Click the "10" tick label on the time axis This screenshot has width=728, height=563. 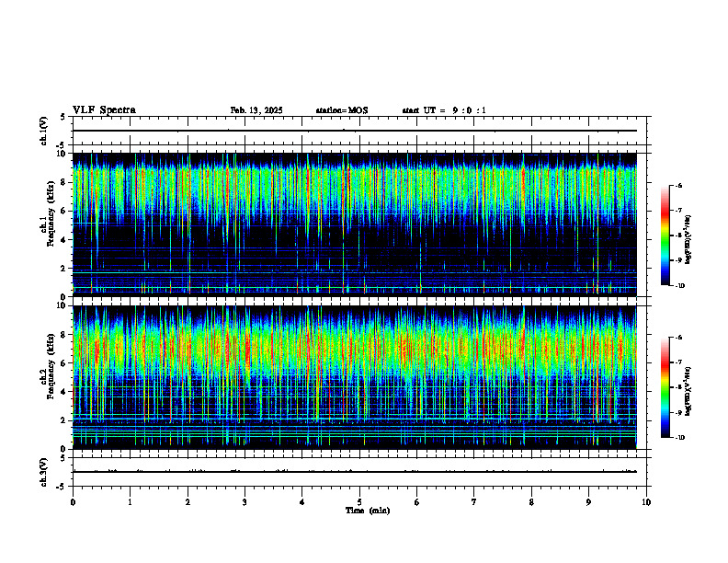[646, 502]
